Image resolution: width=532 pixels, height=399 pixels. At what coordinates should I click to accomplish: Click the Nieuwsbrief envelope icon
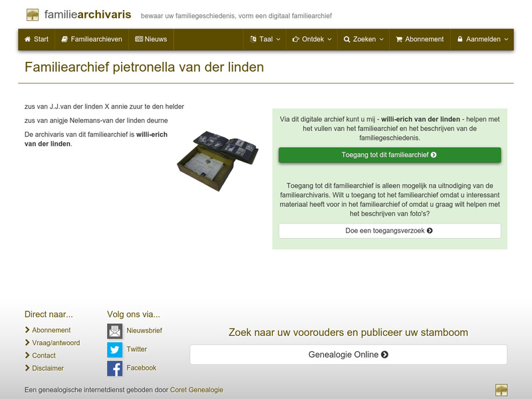(x=114, y=331)
